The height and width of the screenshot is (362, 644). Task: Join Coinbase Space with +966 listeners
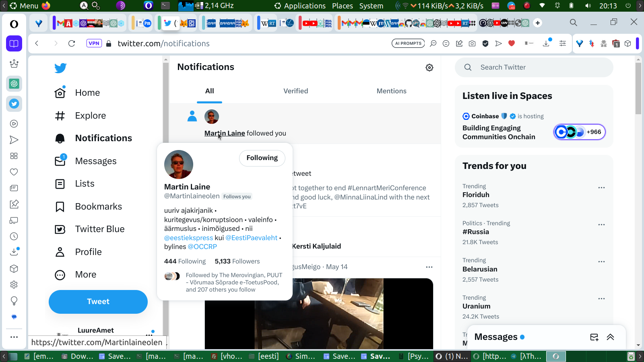pos(579,132)
